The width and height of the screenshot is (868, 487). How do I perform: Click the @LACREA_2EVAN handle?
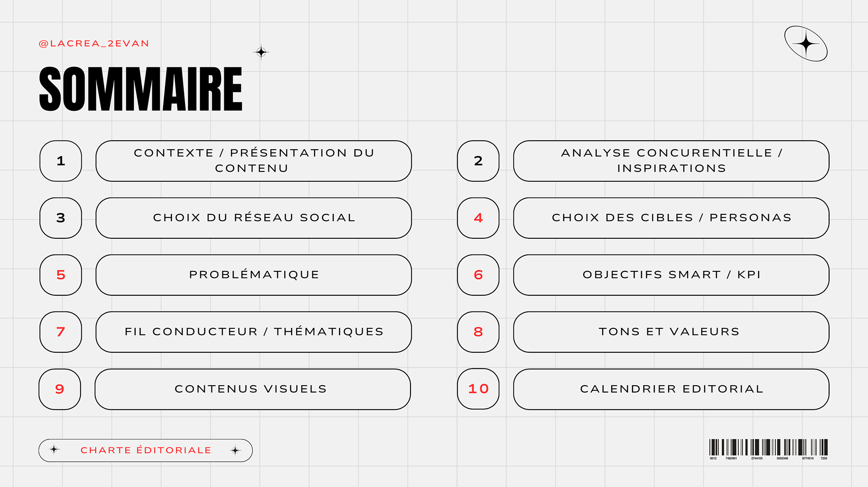[94, 43]
